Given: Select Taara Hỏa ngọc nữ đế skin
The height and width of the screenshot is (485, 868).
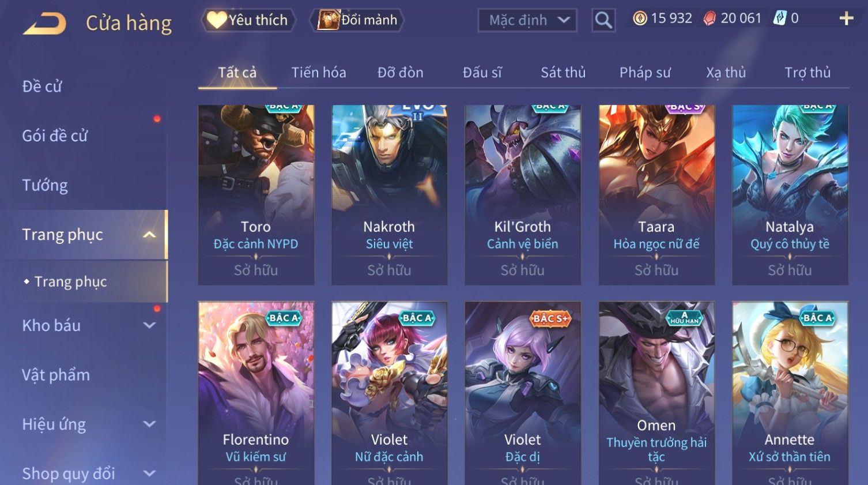Looking at the screenshot, I should tap(656, 195).
